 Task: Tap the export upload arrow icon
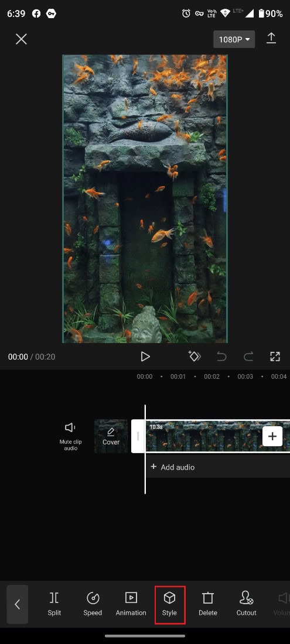(271, 39)
